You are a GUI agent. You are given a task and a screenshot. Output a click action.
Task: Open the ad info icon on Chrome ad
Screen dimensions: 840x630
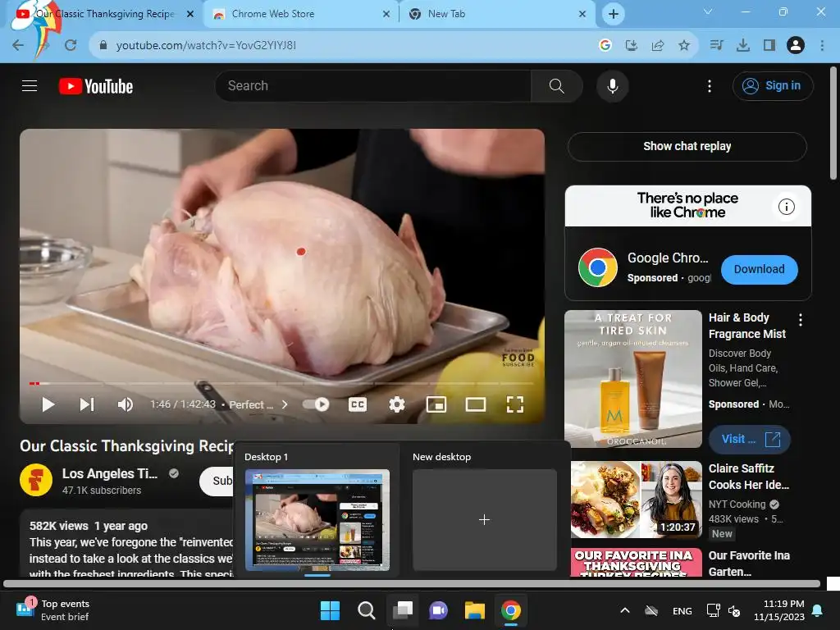tap(786, 207)
